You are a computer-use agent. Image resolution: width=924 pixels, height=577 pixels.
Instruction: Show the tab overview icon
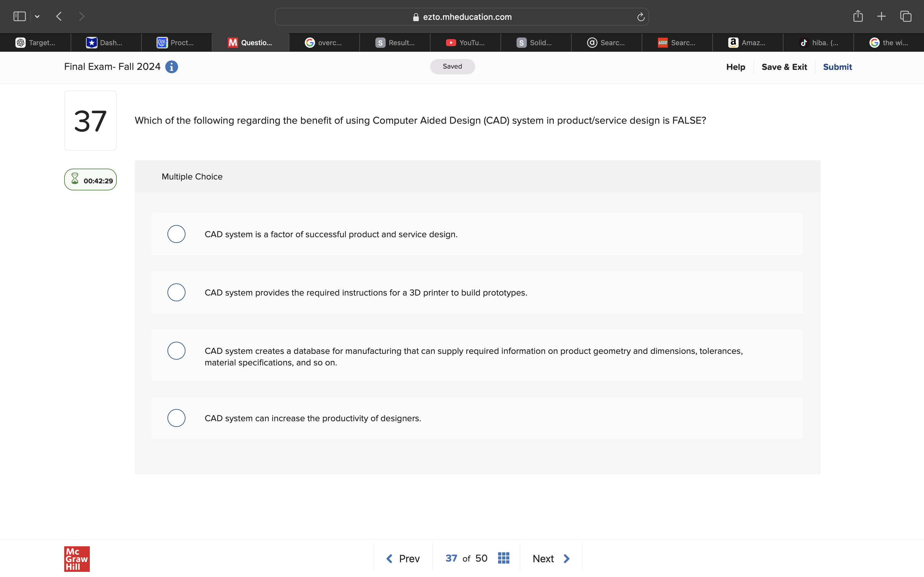(x=906, y=16)
